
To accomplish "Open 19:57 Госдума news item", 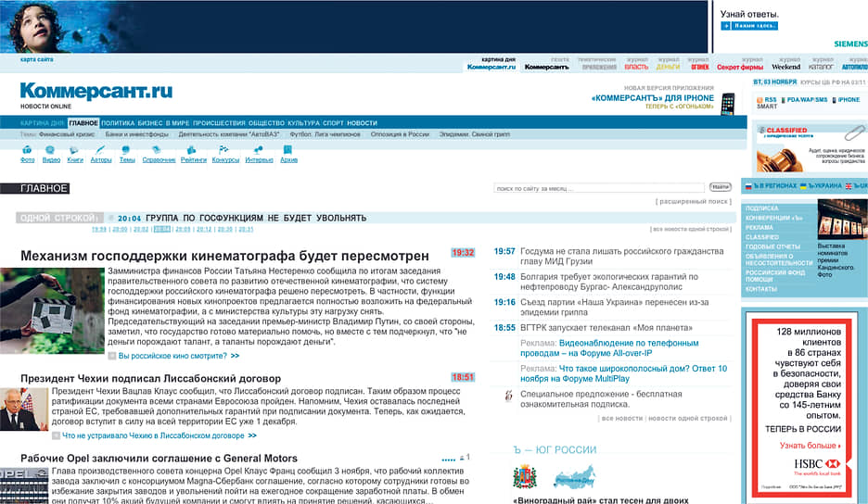I will click(x=621, y=256).
